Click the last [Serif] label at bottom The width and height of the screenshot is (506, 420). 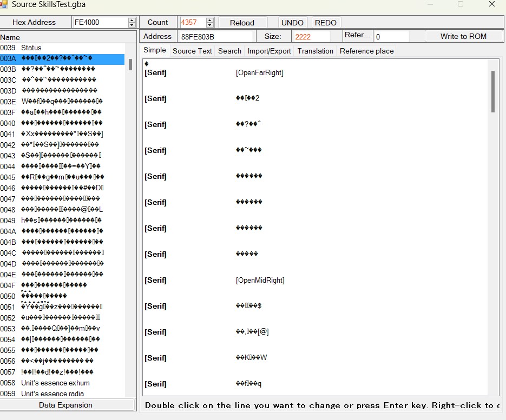pyautogui.click(x=155, y=384)
